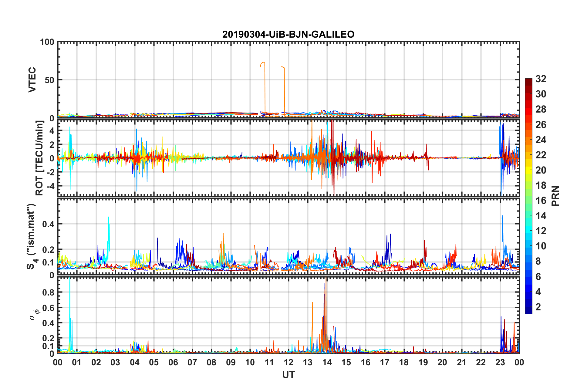
Task: Click x-axis hour label 13
Action: coord(308,362)
